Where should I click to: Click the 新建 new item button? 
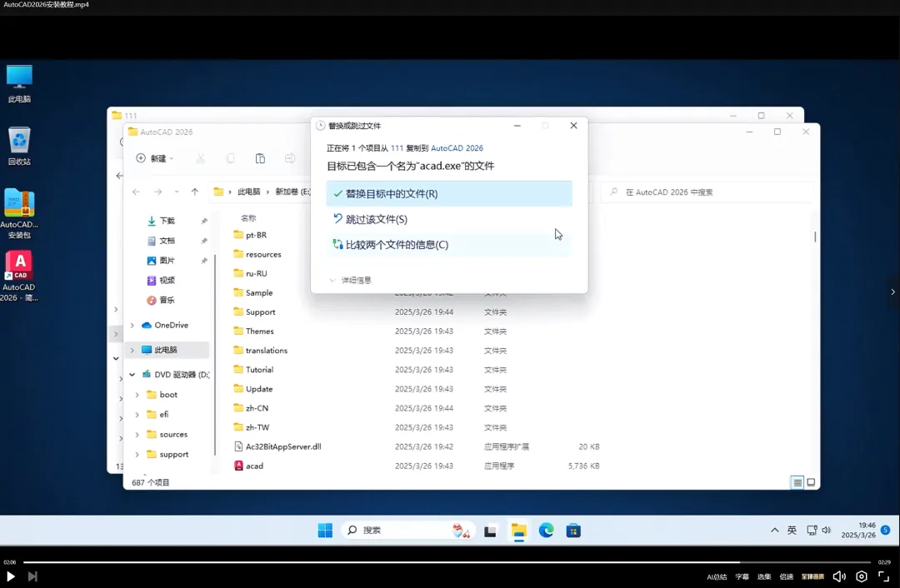tap(154, 158)
